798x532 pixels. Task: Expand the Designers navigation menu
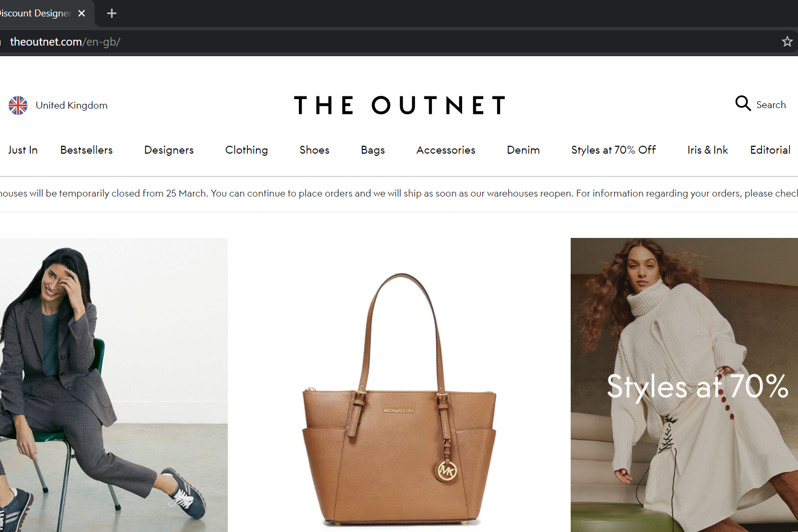(169, 150)
